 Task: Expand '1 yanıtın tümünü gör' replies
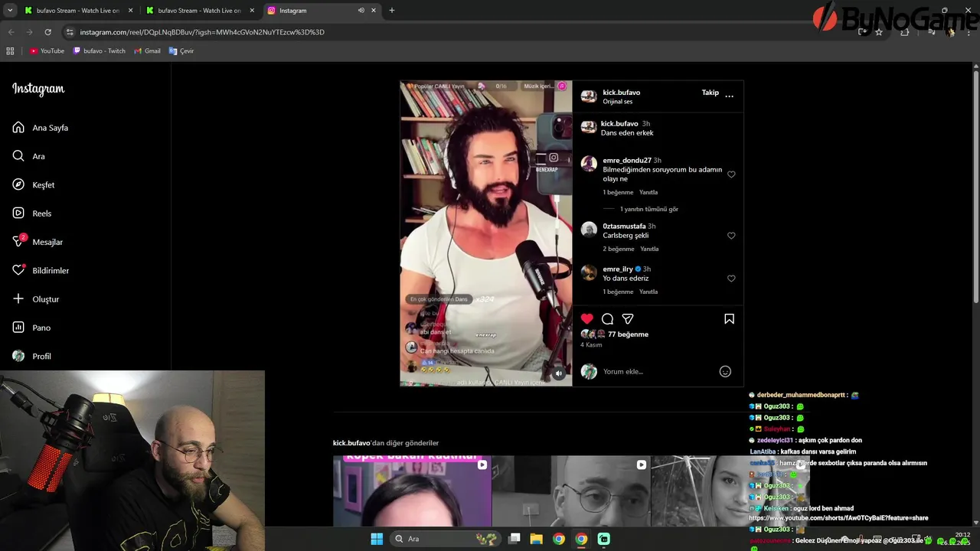pyautogui.click(x=649, y=209)
